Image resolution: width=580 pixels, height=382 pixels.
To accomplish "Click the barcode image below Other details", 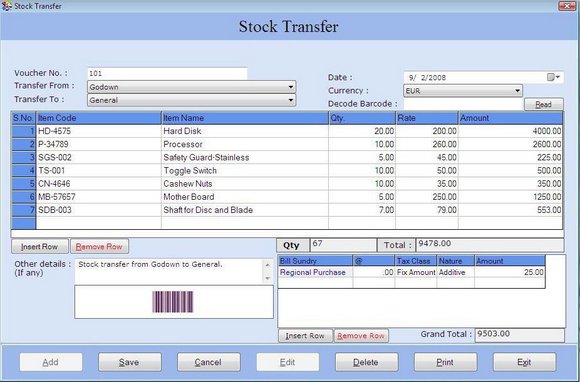I will click(x=173, y=301).
